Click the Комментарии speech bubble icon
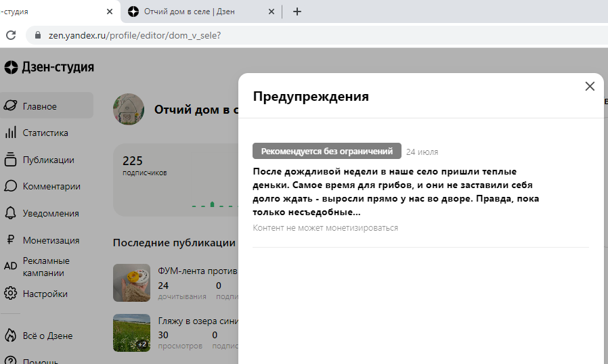Image resolution: width=608 pixels, height=364 pixels. click(x=10, y=186)
